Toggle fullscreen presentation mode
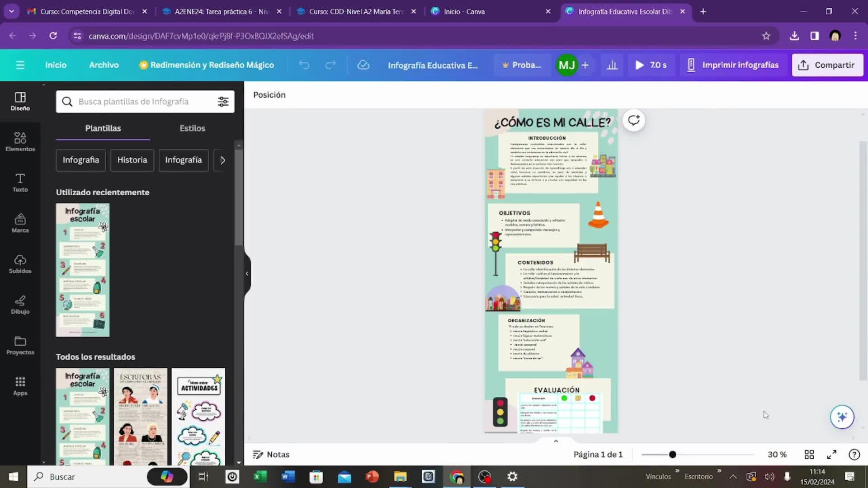The image size is (868, 488). click(x=831, y=455)
